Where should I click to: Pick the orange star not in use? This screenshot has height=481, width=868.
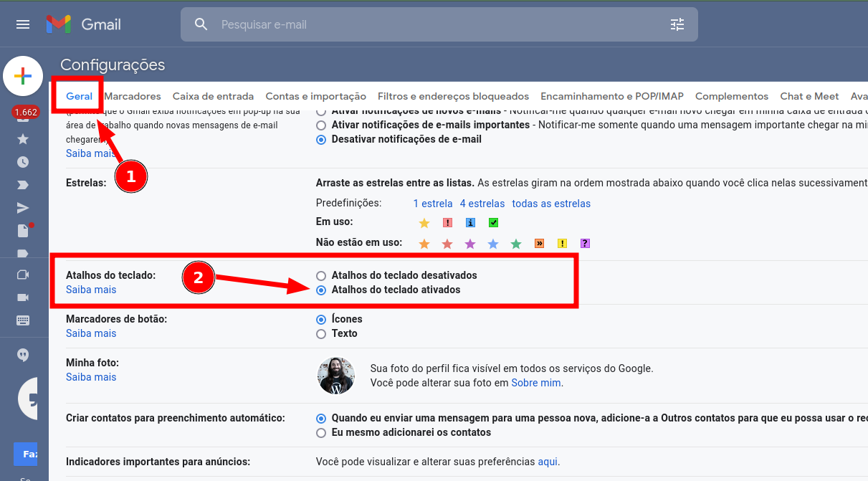pos(424,244)
